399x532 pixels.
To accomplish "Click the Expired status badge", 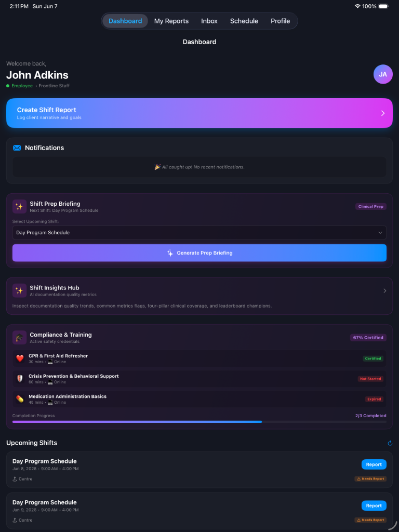I will coord(374,400).
